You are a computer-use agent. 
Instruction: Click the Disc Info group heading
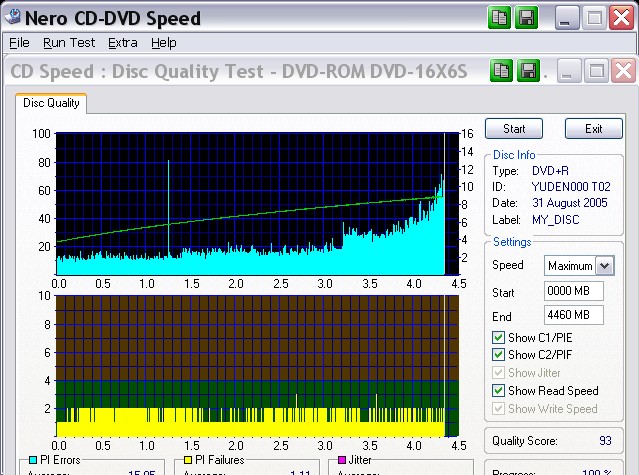(514, 155)
